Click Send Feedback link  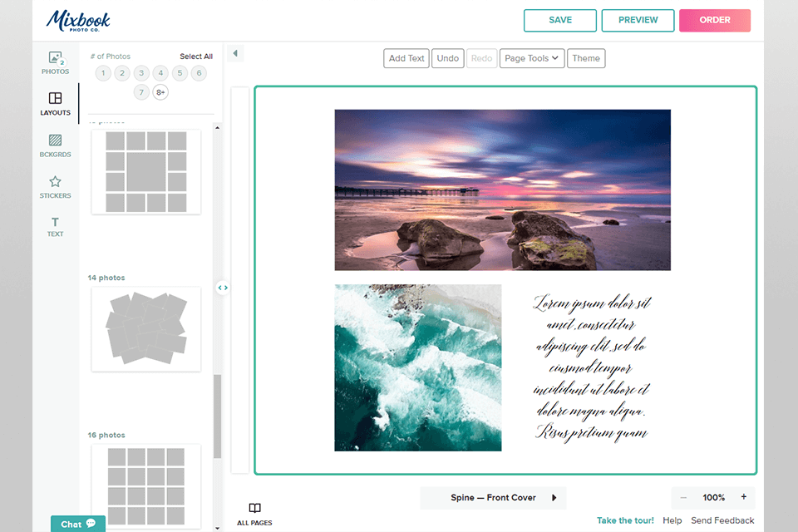pos(722,520)
